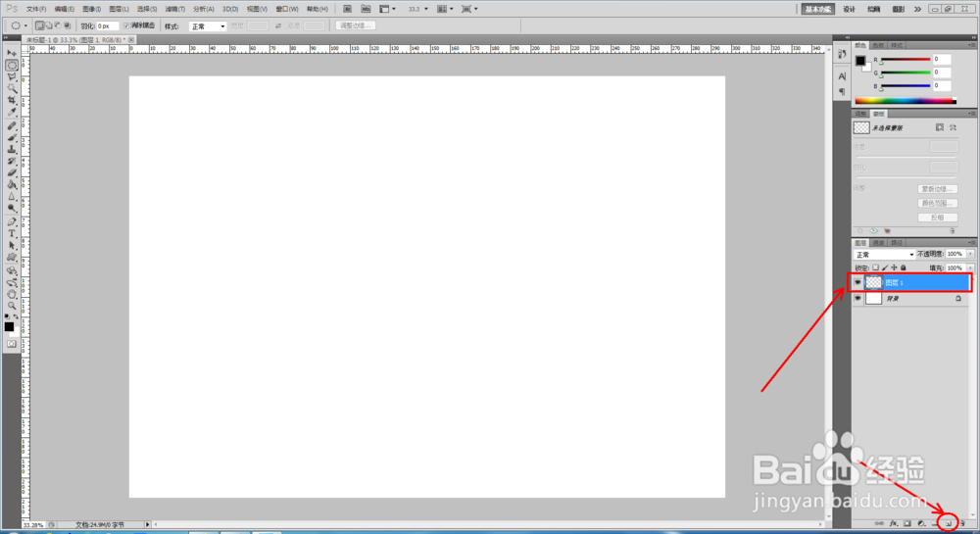Choose Intersect with selection mode
The image size is (980, 534).
tap(67, 25)
